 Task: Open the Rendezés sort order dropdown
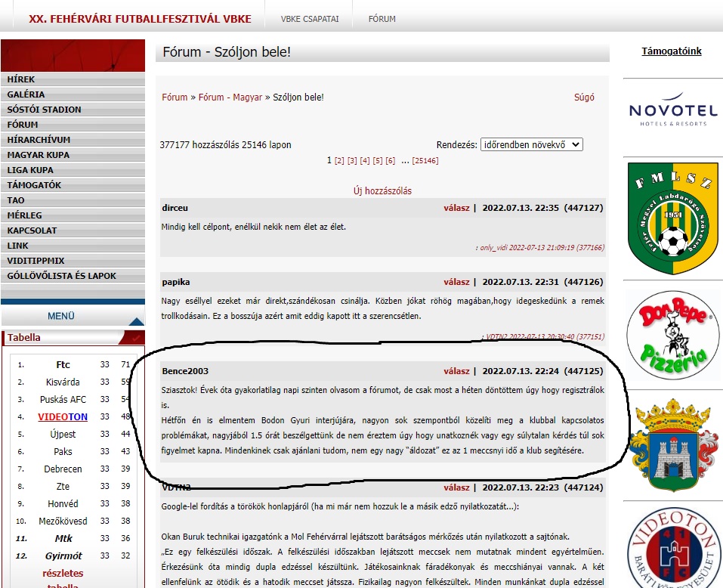coord(531,144)
